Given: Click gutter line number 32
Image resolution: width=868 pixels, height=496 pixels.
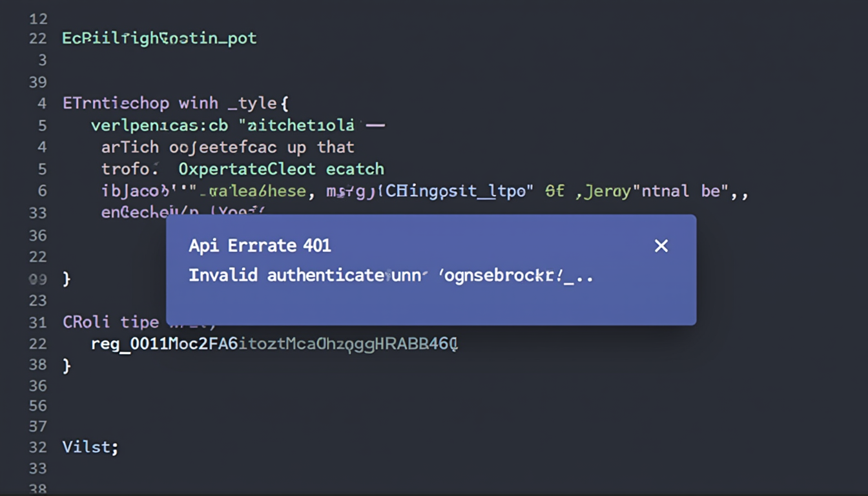Looking at the screenshot, I should (38, 447).
